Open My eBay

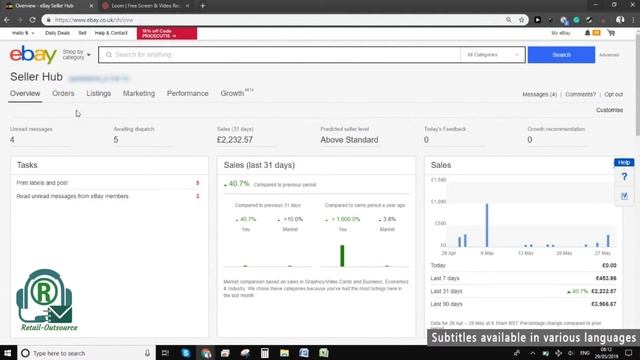[560, 33]
